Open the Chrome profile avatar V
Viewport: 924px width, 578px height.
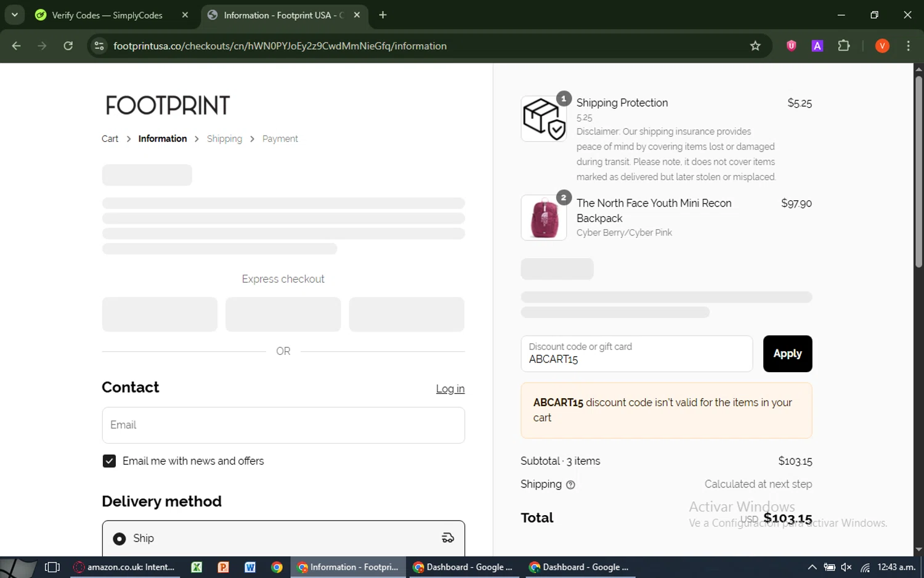882,46
